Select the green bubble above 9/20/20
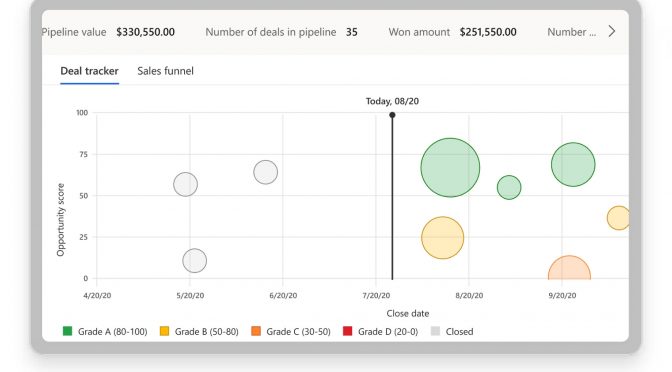Image resolution: width=672 pixels, height=372 pixels. 573,165
